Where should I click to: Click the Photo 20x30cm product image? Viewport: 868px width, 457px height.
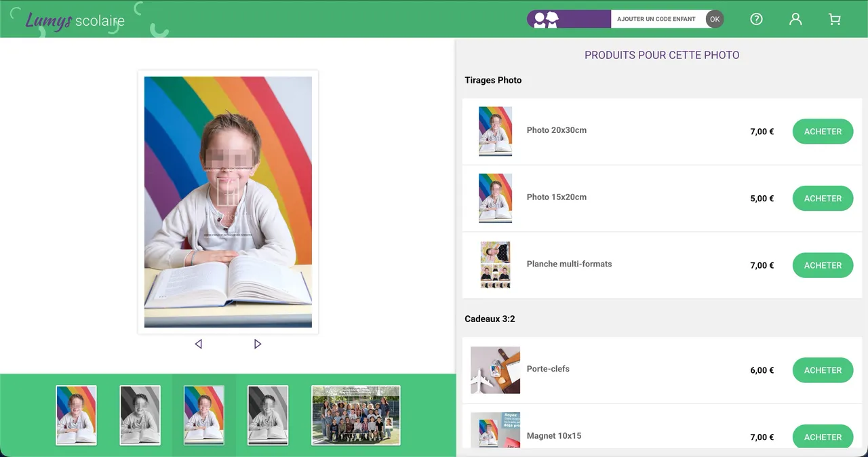click(x=495, y=132)
